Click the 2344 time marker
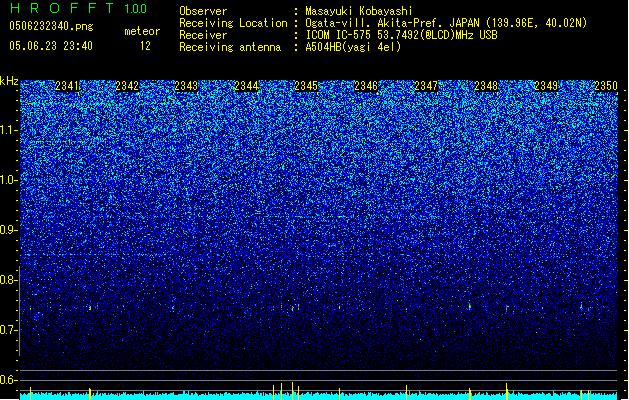The height and width of the screenshot is (400, 629). coord(246,86)
